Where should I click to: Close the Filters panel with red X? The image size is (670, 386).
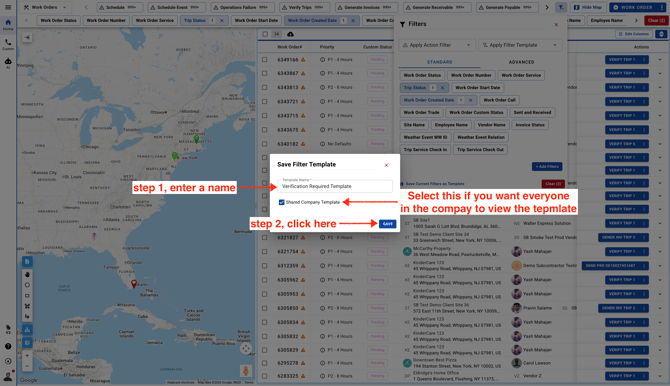[556, 25]
